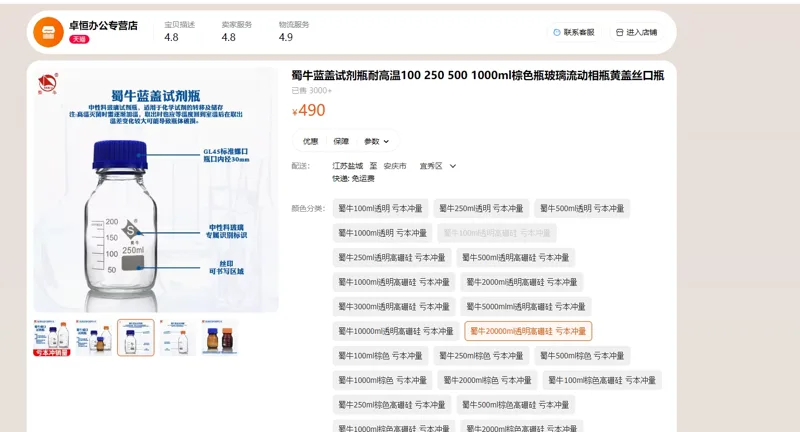Click the 安庆市 destination city
Image resolution: width=800 pixels, height=432 pixels.
[x=395, y=166]
